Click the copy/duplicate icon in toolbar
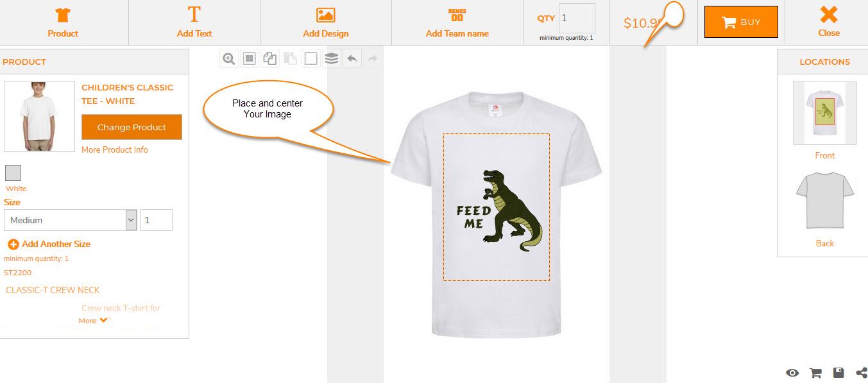Screen dimensions: 868x383 tap(270, 59)
